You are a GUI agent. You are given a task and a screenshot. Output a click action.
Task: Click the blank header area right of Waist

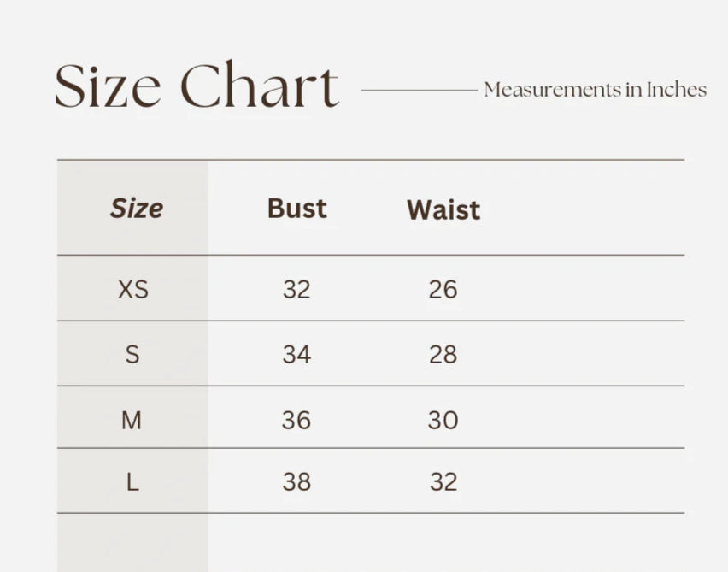590,209
